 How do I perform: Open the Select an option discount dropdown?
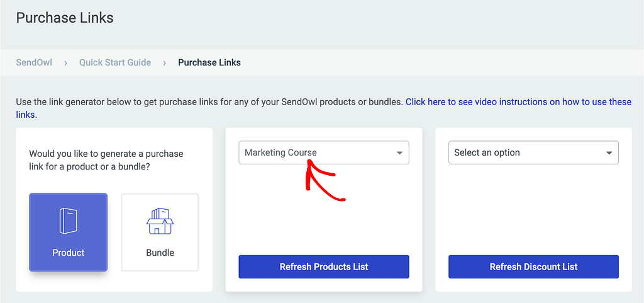tap(533, 152)
